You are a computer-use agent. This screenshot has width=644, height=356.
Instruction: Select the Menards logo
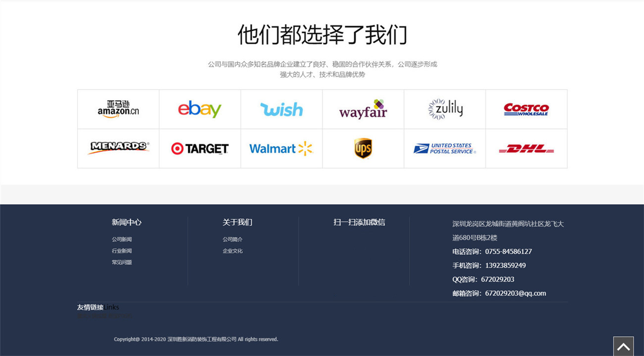pos(118,148)
